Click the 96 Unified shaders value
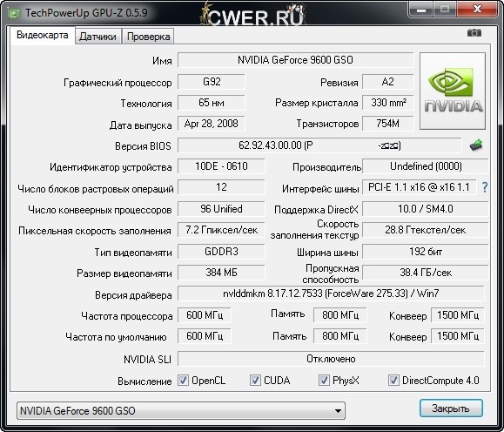The height and width of the screenshot is (432, 504). coord(221,209)
